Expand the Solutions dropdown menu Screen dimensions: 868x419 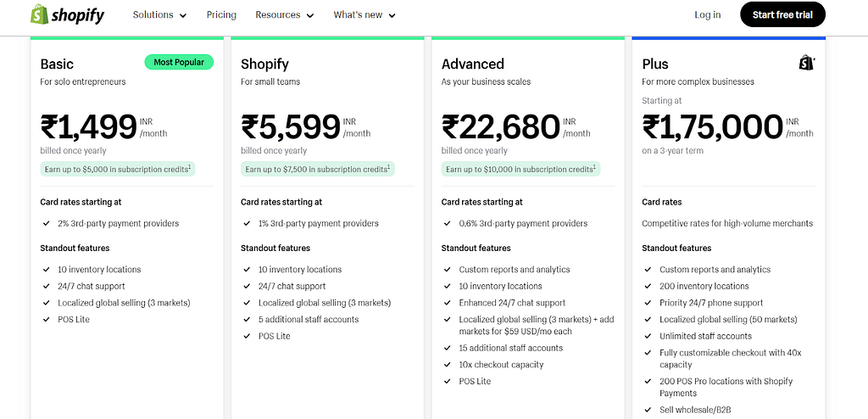point(159,15)
